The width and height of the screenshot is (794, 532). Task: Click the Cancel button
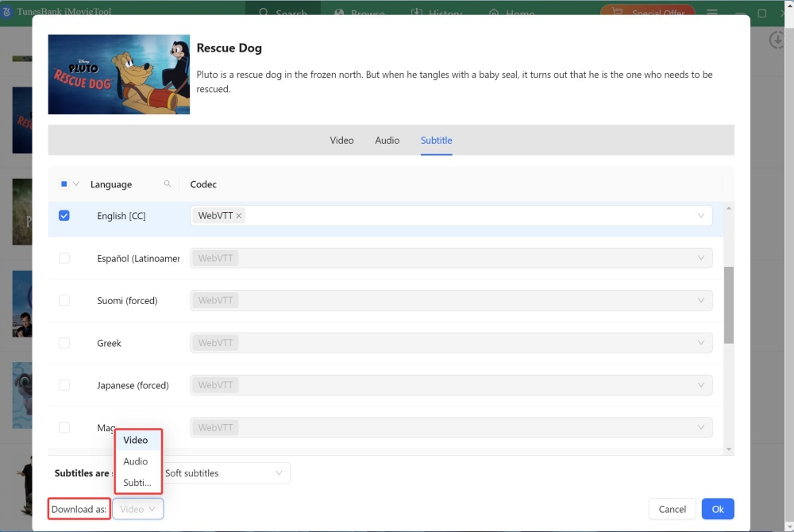[672, 509]
